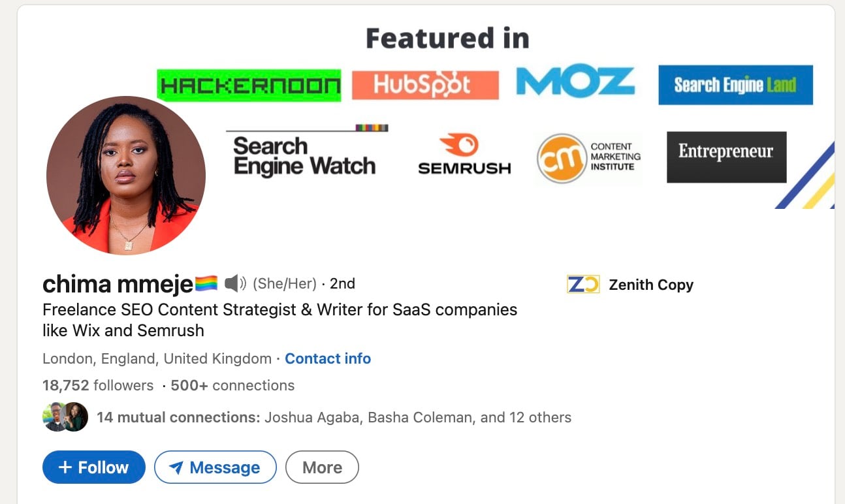Follow chima mmeje

93,467
